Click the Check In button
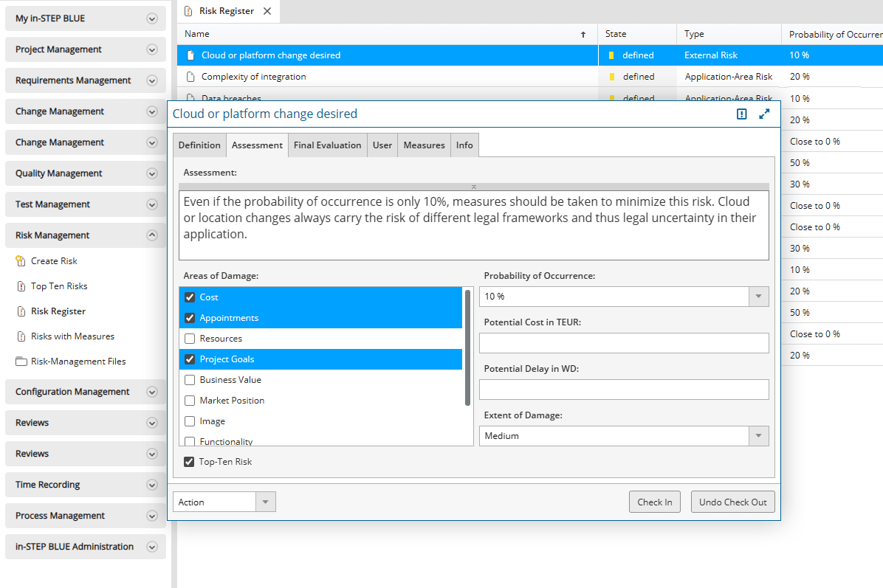883x588 pixels. (654, 502)
